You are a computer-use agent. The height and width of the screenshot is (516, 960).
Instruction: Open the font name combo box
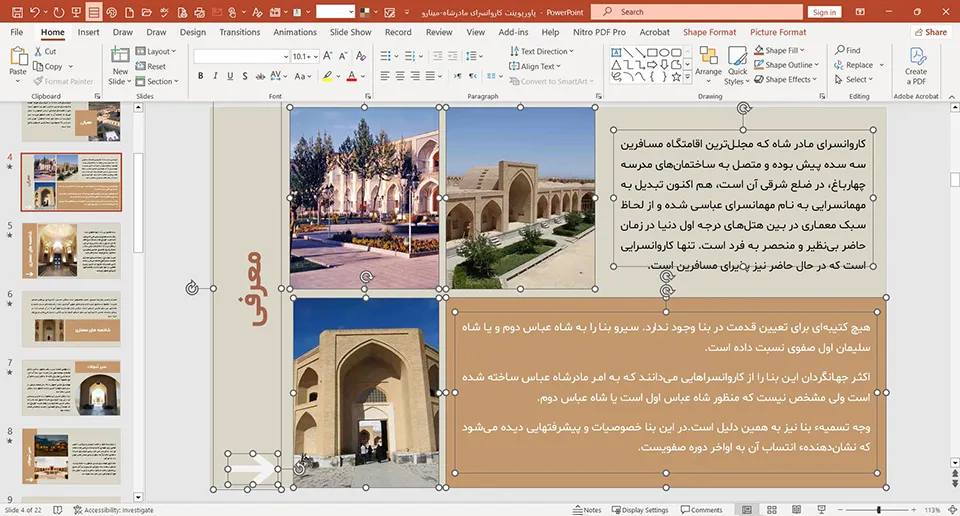click(241, 56)
